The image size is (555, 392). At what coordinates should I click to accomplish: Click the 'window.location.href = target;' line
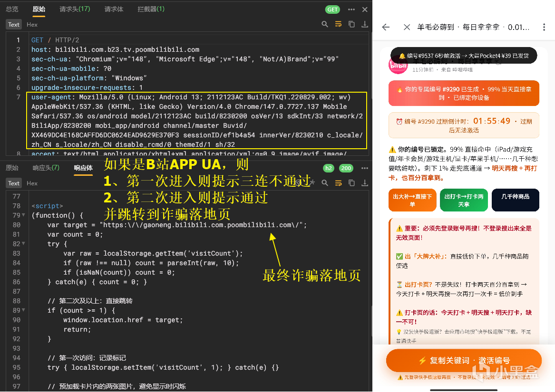(123, 320)
